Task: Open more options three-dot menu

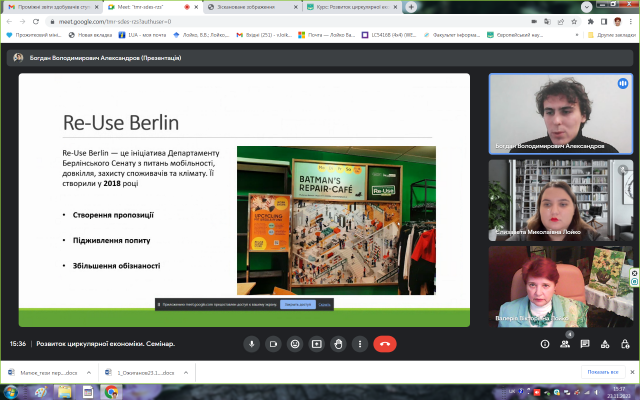Action: click(360, 343)
